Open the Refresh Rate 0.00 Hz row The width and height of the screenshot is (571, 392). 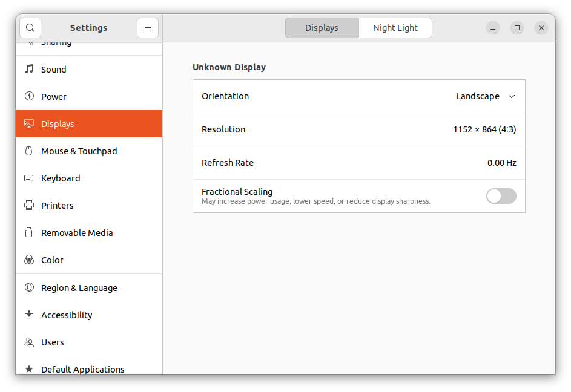point(358,163)
